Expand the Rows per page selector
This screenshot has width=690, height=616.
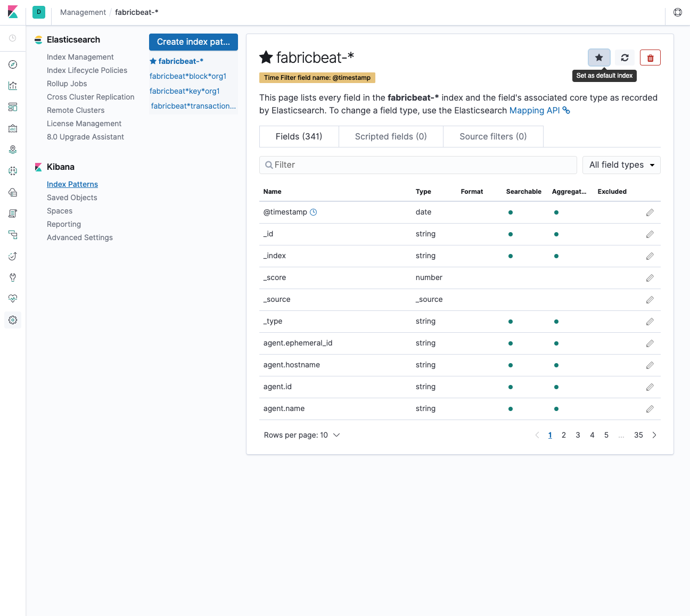(302, 435)
